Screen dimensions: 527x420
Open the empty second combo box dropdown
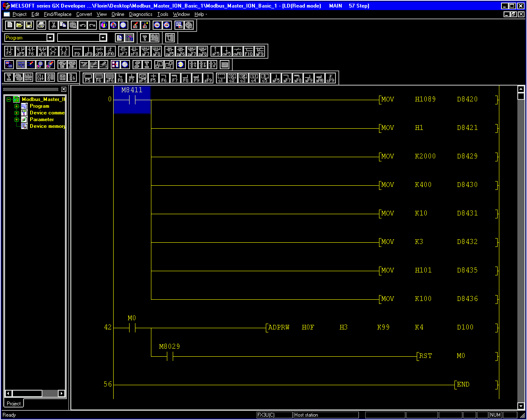(103, 38)
